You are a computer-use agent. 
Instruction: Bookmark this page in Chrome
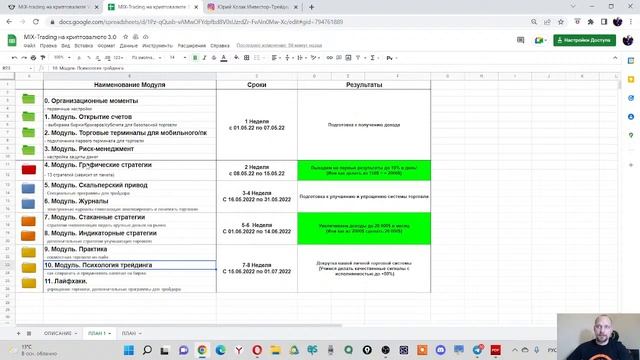pos(561,22)
